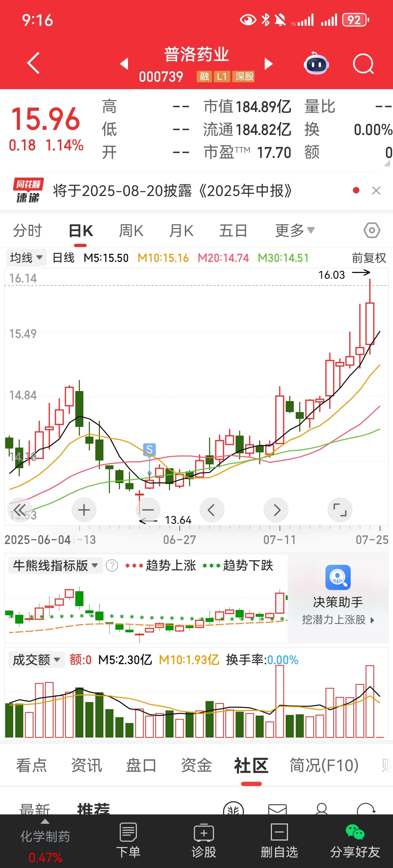
Task: Tap the back arrow in the header
Action: pyautogui.click(x=33, y=63)
